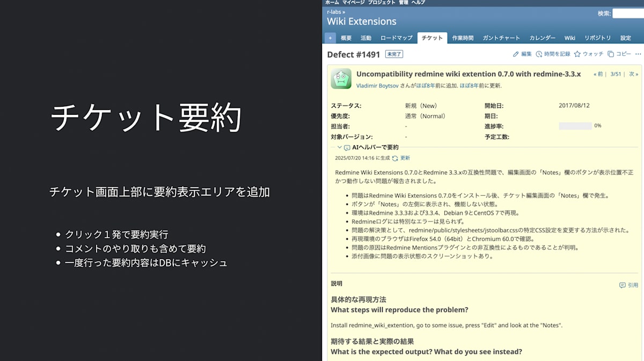Click the quote speech bubble icon
This screenshot has width=644, height=361.
622,285
